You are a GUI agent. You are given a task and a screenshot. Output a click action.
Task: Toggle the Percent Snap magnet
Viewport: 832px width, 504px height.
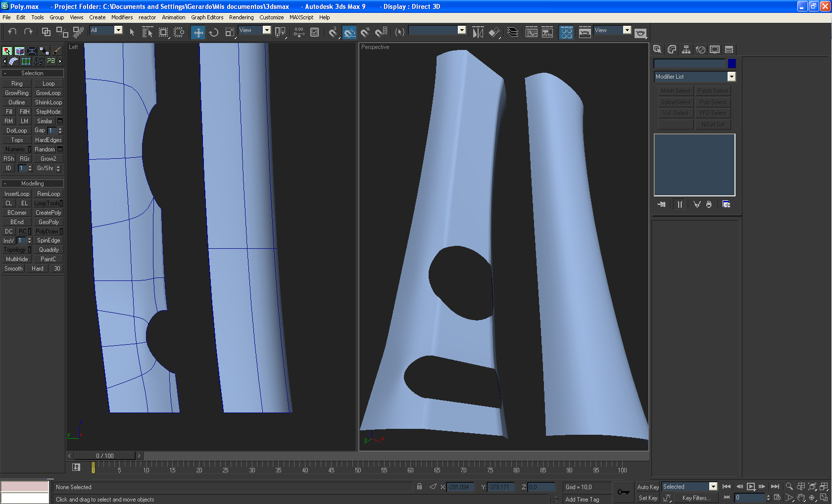(365, 32)
